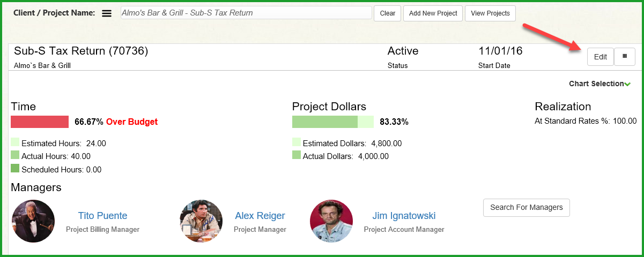The width and height of the screenshot is (644, 257).
Task: Open View Projects
Action: [x=491, y=13]
